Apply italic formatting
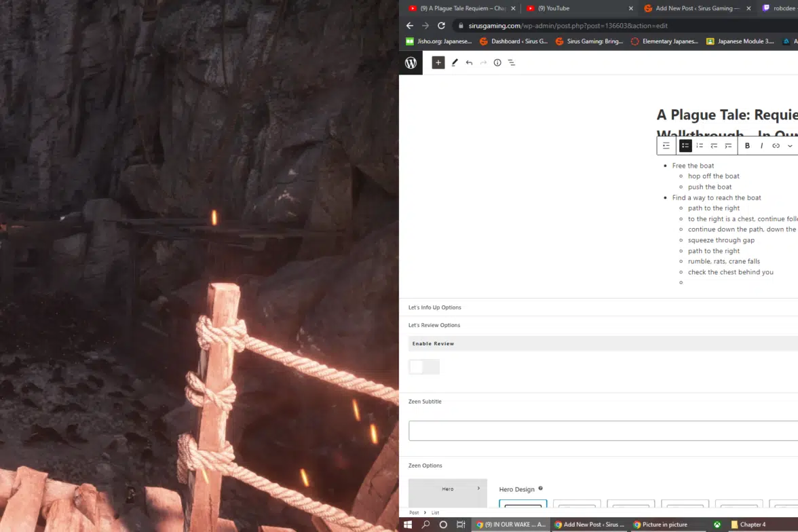 click(761, 146)
